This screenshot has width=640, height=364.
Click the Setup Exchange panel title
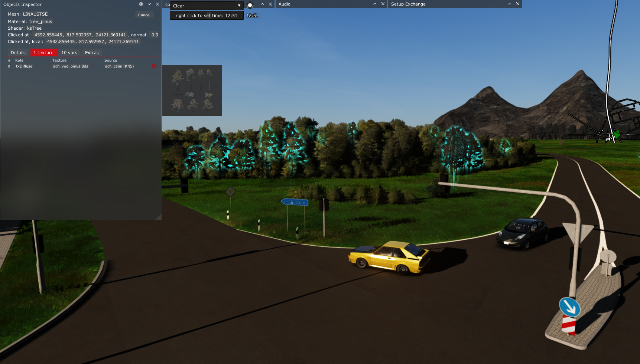[408, 4]
